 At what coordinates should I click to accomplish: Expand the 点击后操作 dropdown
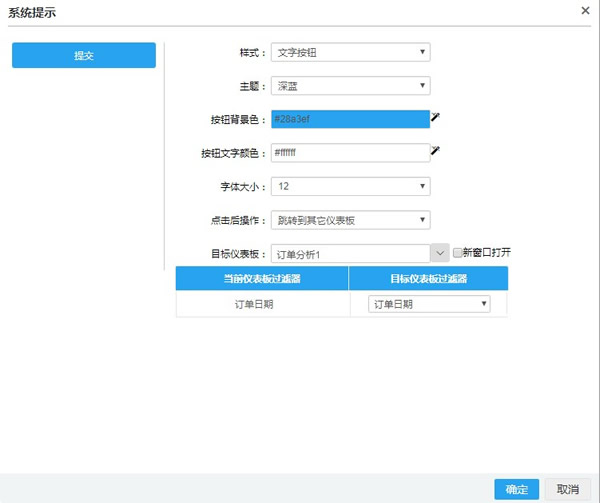(350, 220)
